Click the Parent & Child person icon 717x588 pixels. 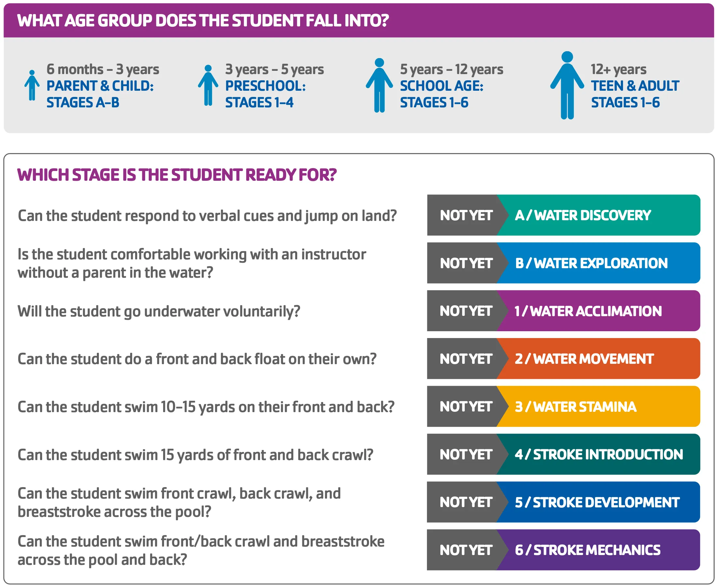coord(32,85)
